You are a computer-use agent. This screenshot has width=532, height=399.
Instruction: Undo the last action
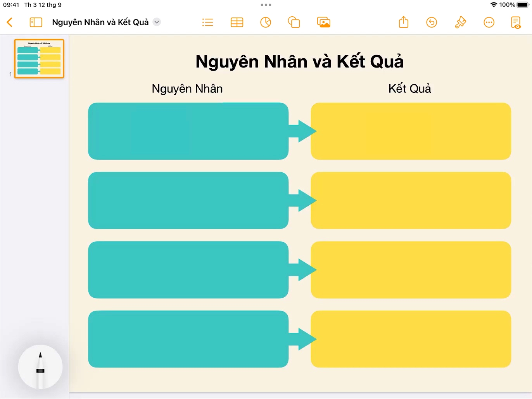tap(432, 23)
